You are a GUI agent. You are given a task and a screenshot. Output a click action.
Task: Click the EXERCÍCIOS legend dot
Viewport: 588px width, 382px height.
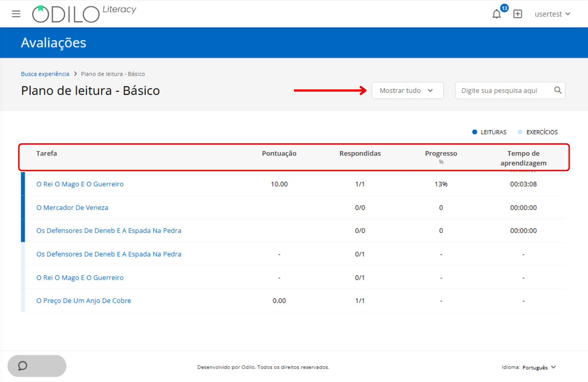tap(520, 132)
